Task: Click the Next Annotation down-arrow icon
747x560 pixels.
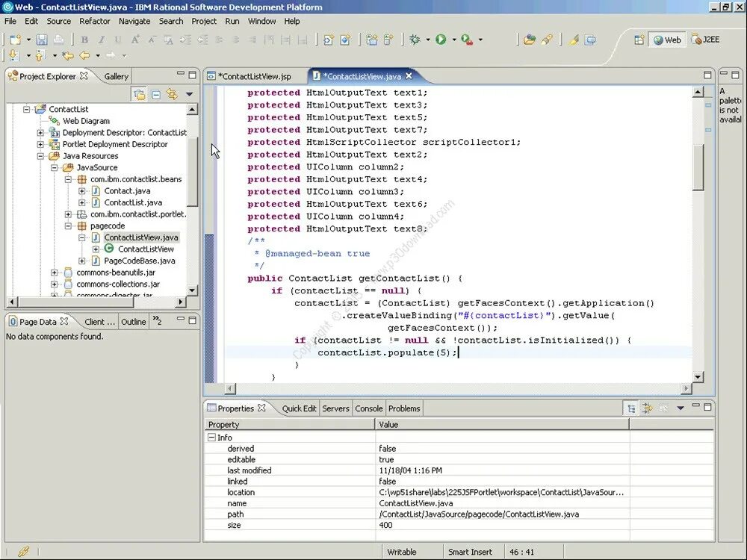Action: pos(13,55)
